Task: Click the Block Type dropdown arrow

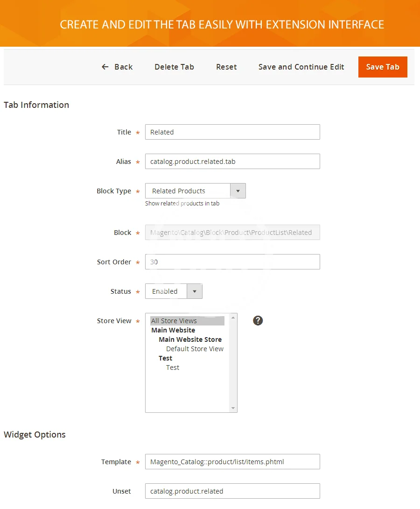Action: pos(238,191)
